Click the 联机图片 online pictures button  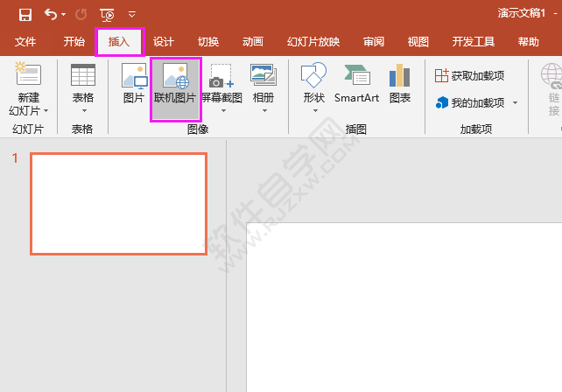tap(175, 89)
